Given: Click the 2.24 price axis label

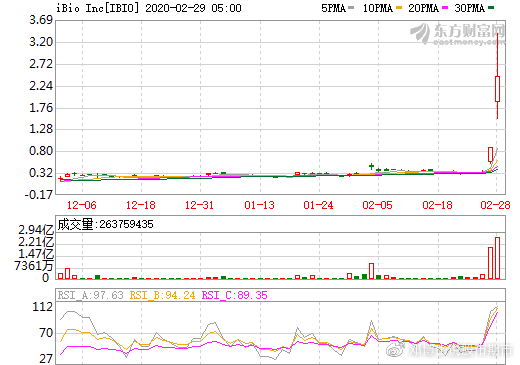Looking at the screenshot, I should (41, 86).
